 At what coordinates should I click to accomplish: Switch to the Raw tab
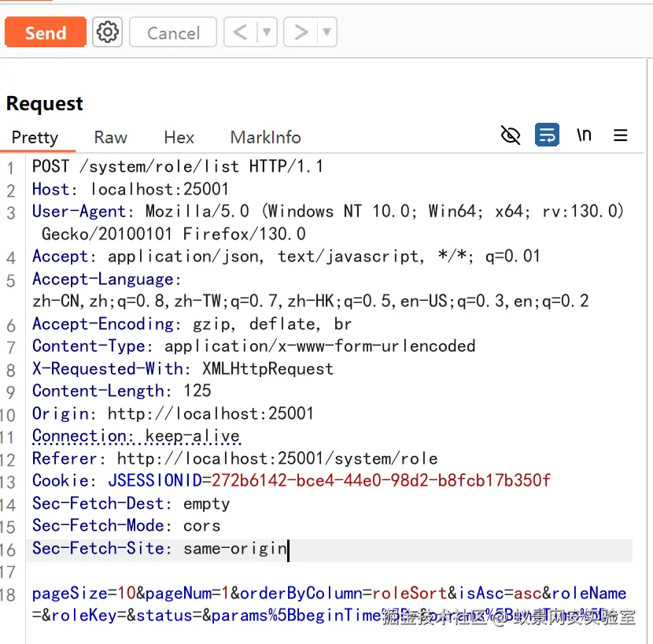(110, 138)
